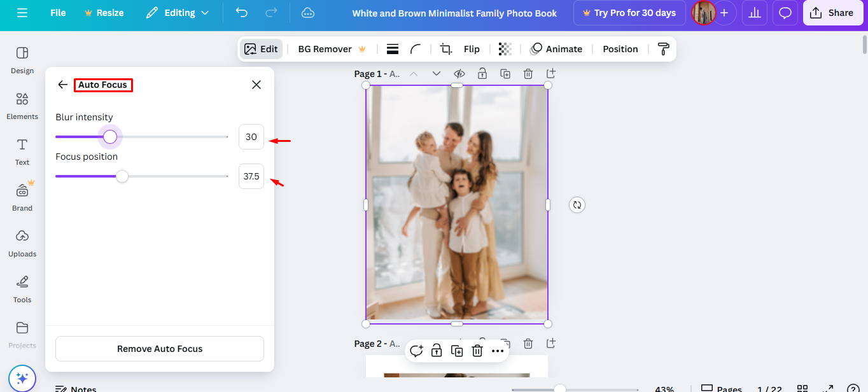Click the Remove Auto Focus button
This screenshot has height=392, width=868.
[x=159, y=348]
